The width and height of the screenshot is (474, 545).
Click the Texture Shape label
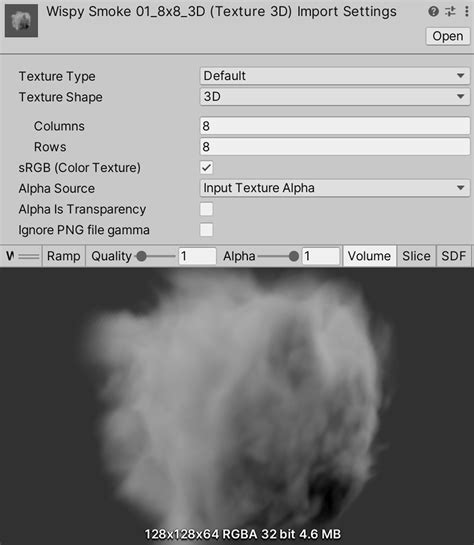tap(60, 97)
